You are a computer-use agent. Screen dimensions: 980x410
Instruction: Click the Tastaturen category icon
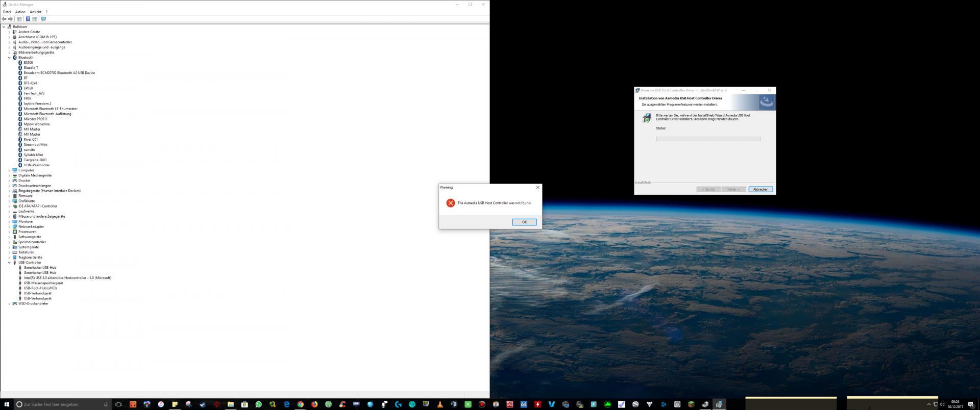point(15,252)
